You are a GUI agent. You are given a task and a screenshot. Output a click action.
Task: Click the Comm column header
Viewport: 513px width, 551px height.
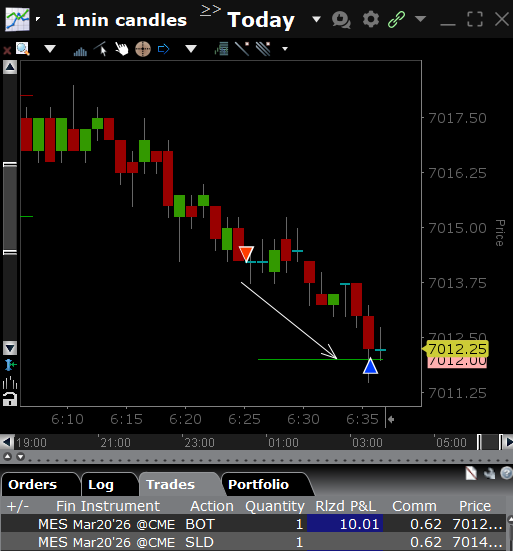click(x=414, y=506)
